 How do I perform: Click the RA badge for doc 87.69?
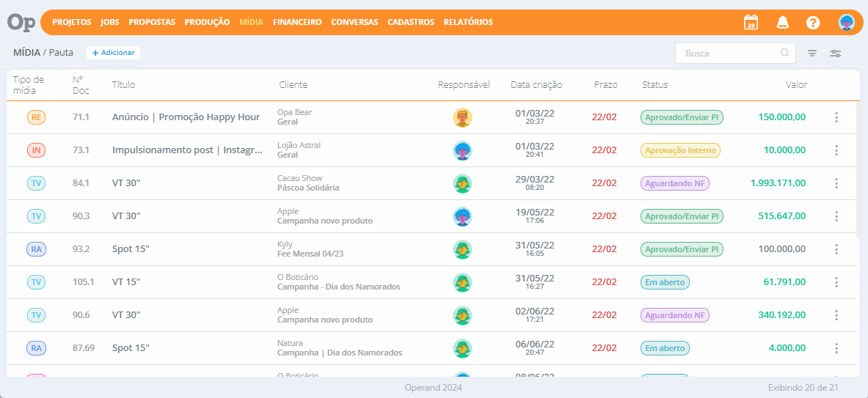pos(36,348)
